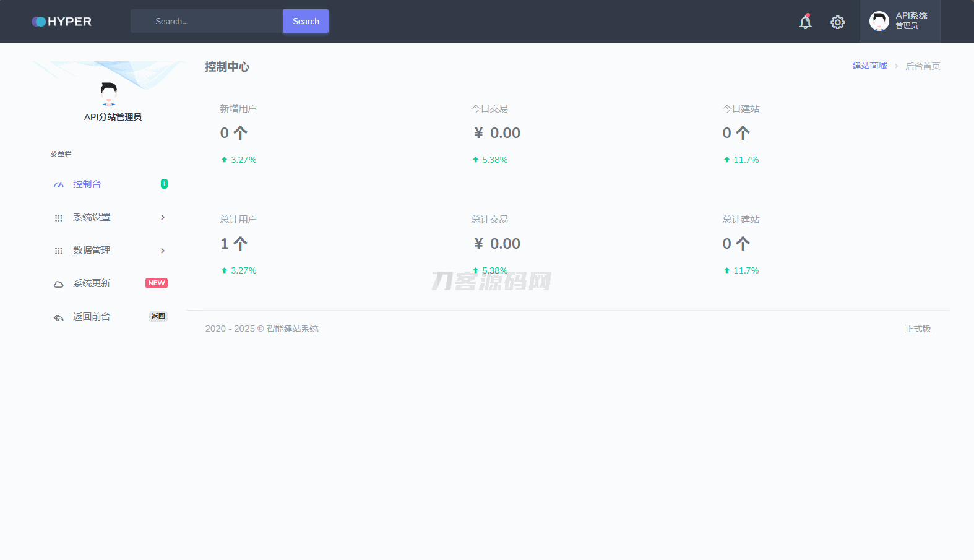The width and height of the screenshot is (974, 560).
Task: Follow the 建站商城 breadcrumb link
Action: point(869,66)
